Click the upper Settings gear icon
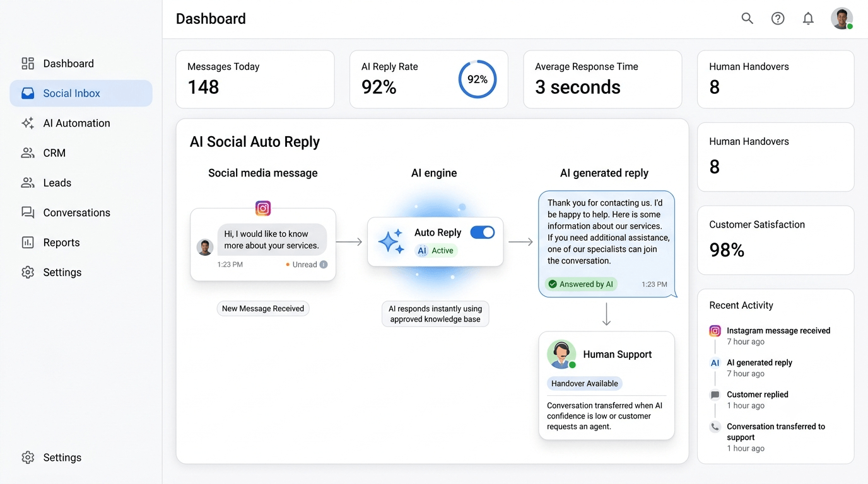Viewport: 868px width, 484px height. point(28,272)
